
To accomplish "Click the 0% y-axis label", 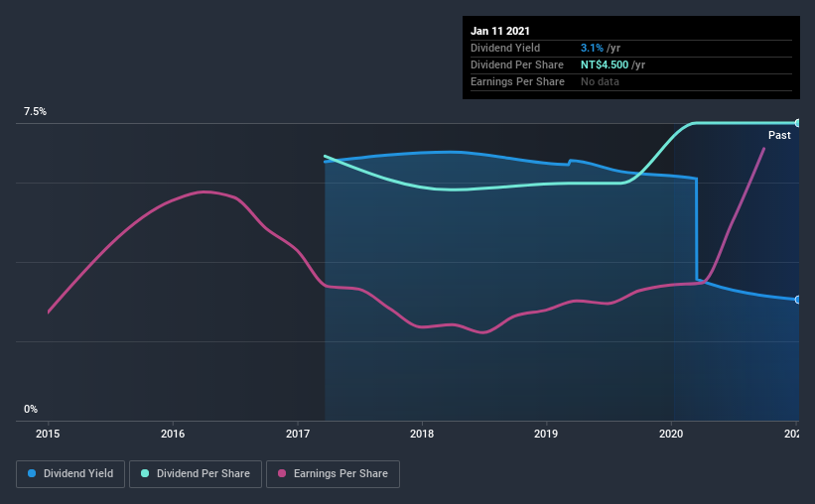I will point(31,410).
